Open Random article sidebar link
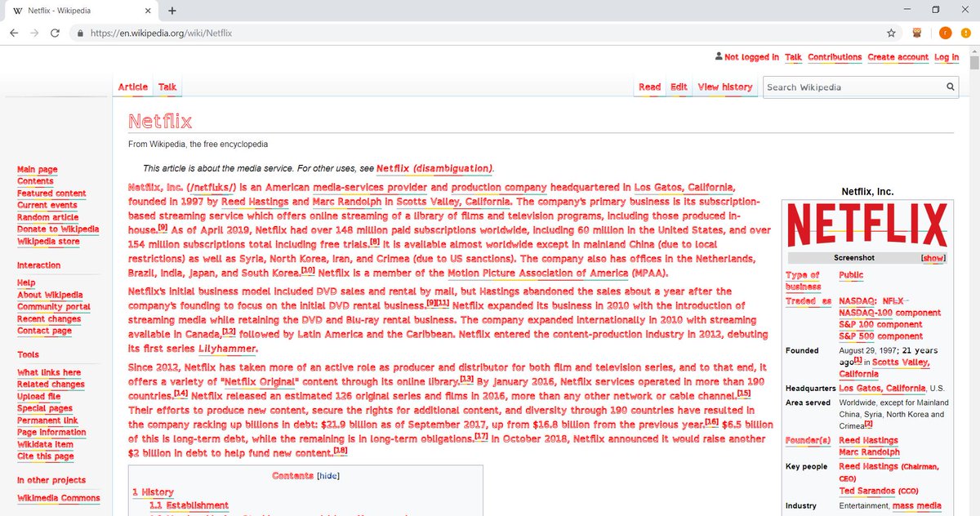Image resolution: width=980 pixels, height=516 pixels. point(48,218)
